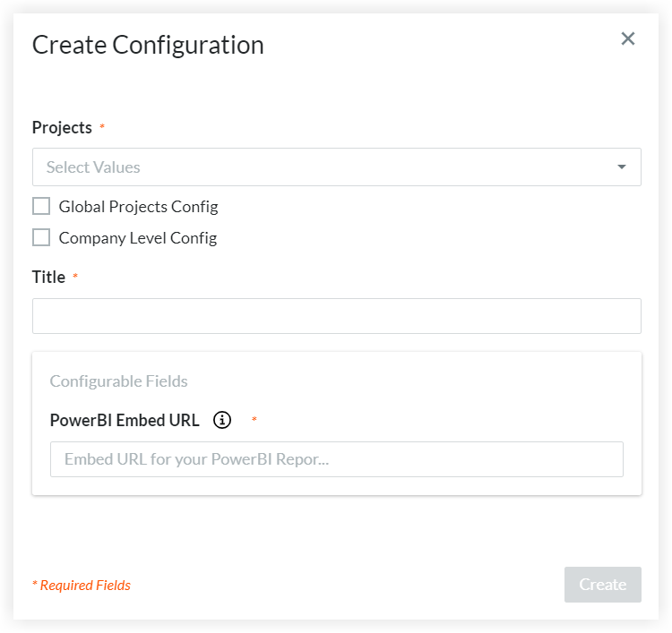Click the asterisk after the info icon
This screenshot has height=633, width=672.
tap(254, 420)
